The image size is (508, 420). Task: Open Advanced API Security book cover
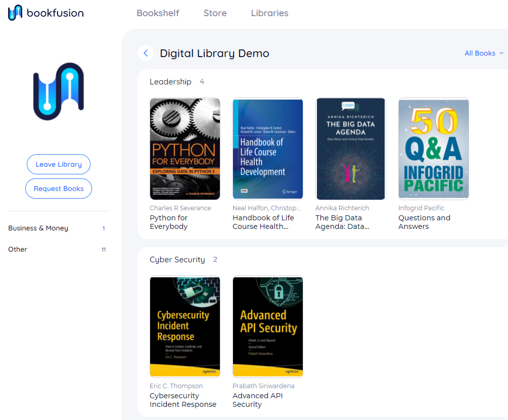click(268, 326)
